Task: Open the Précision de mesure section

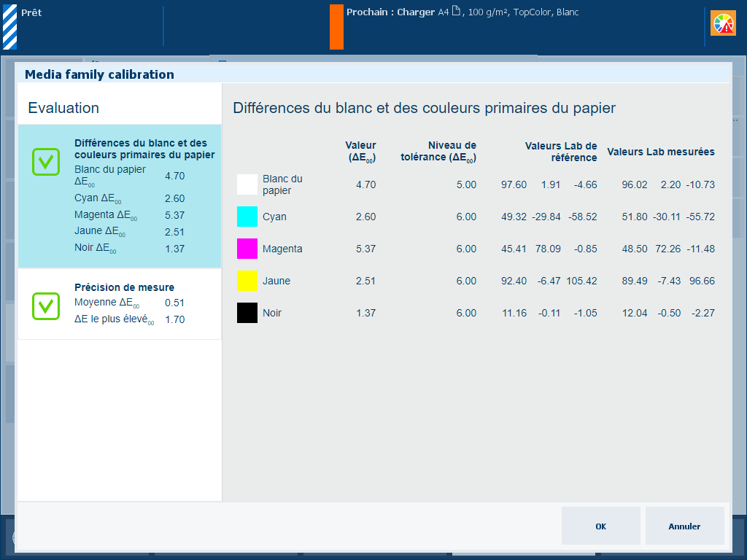Action: pyautogui.click(x=124, y=287)
